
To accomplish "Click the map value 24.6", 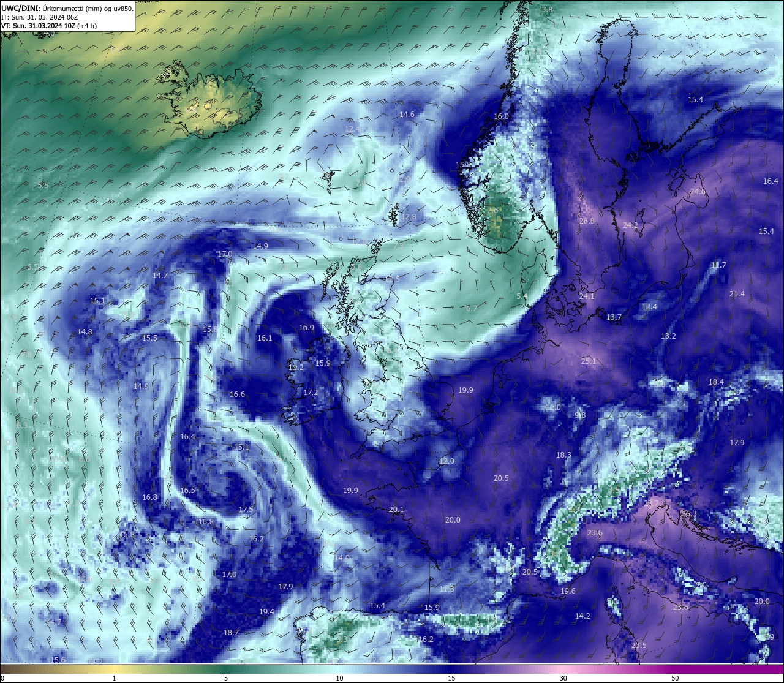I will (698, 192).
